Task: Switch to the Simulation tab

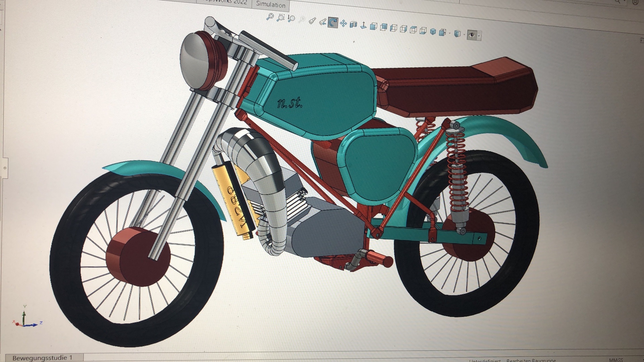Action: (x=270, y=5)
